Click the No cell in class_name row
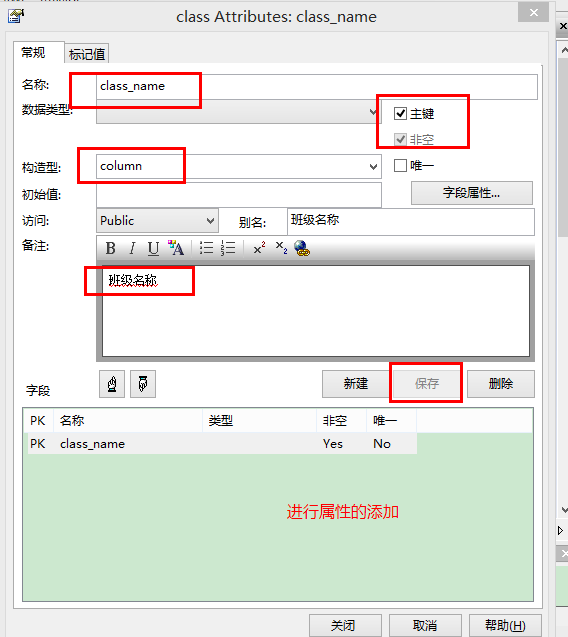The image size is (568, 637). coord(382,444)
